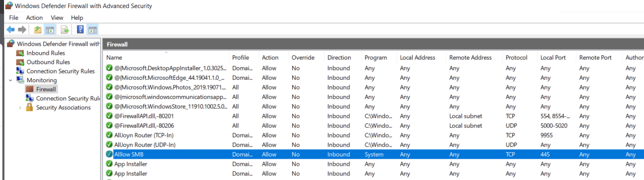Select Outbound Rules in the tree

click(x=48, y=62)
